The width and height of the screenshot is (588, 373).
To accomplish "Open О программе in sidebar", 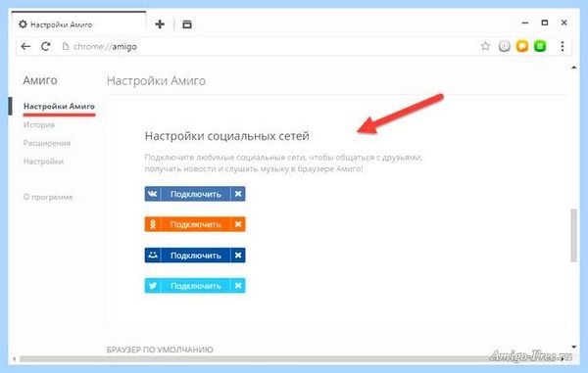I will point(48,197).
